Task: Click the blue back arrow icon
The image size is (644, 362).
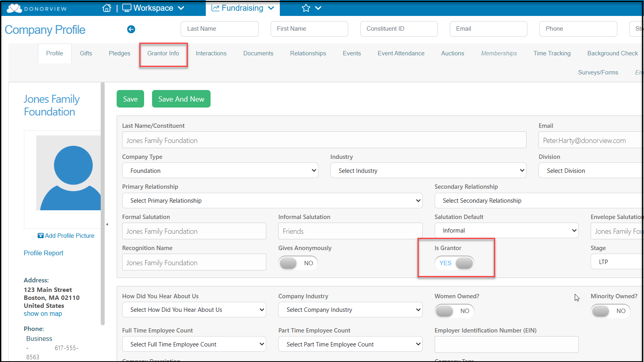Action: (131, 29)
